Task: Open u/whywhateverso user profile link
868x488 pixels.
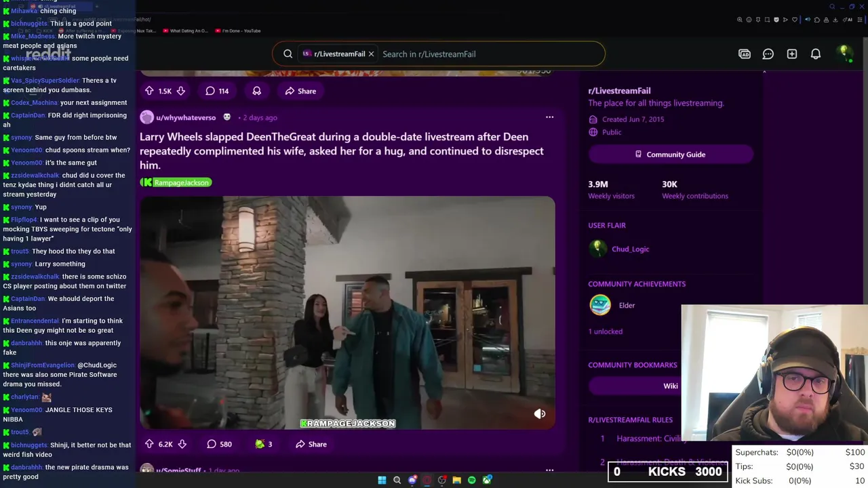Action: pyautogui.click(x=186, y=117)
